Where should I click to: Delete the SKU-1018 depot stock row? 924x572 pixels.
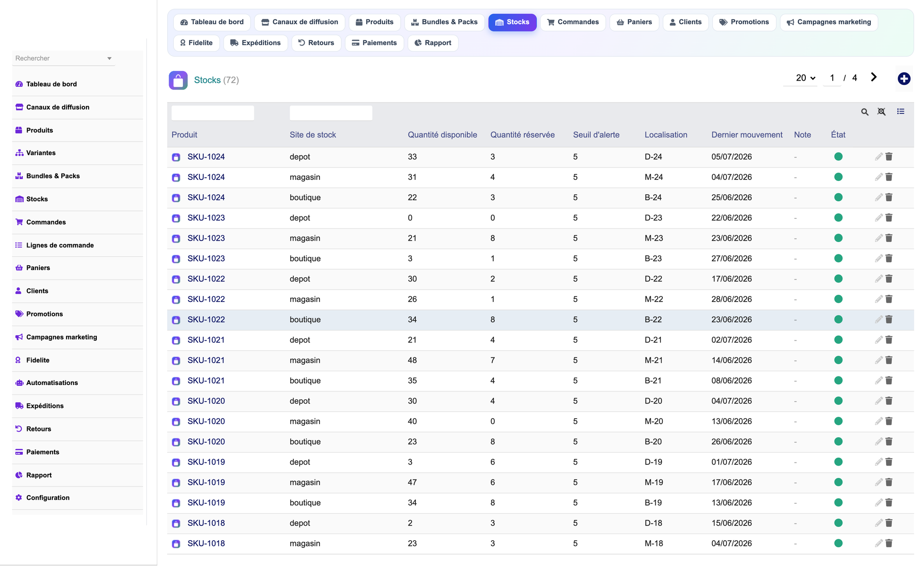pos(889,523)
